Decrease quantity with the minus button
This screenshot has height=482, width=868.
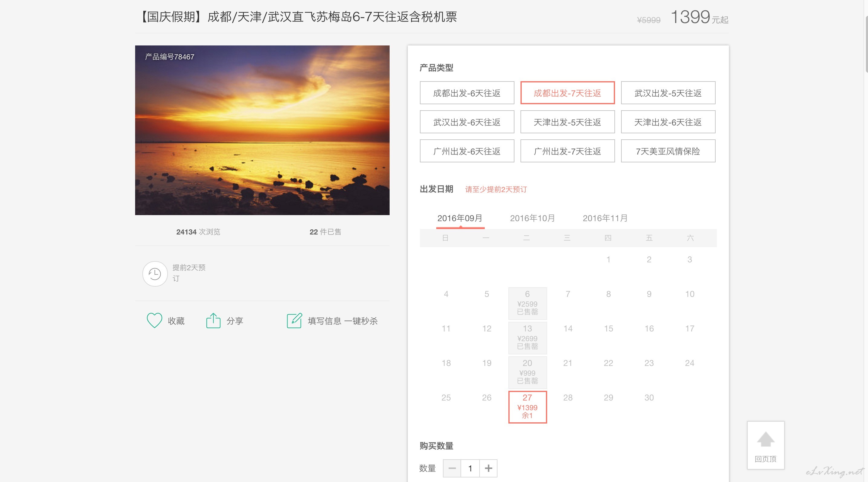(452, 468)
